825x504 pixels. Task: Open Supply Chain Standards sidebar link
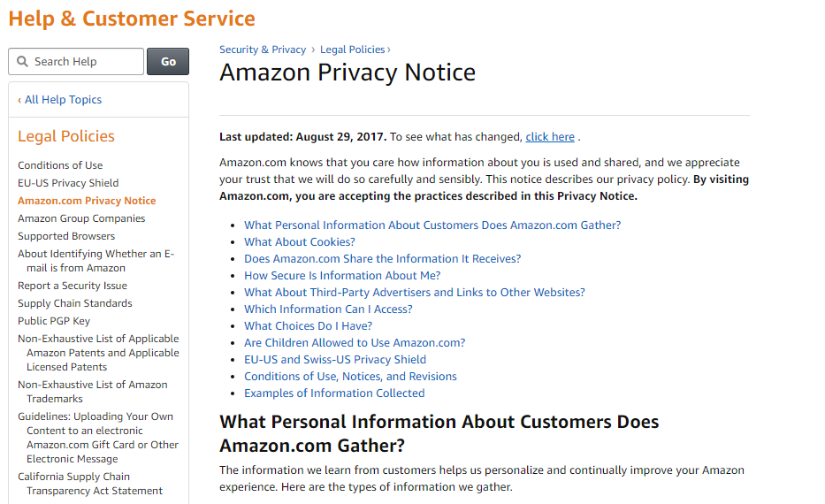[75, 303]
